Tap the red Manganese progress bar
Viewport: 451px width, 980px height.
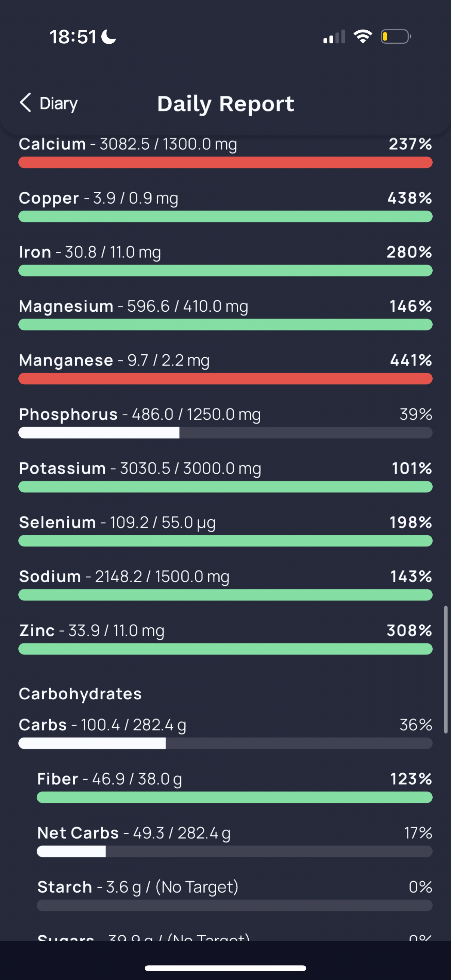coord(225,379)
